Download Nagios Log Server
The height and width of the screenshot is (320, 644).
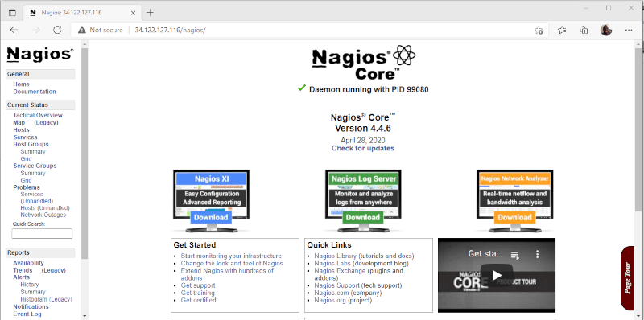[x=363, y=217]
